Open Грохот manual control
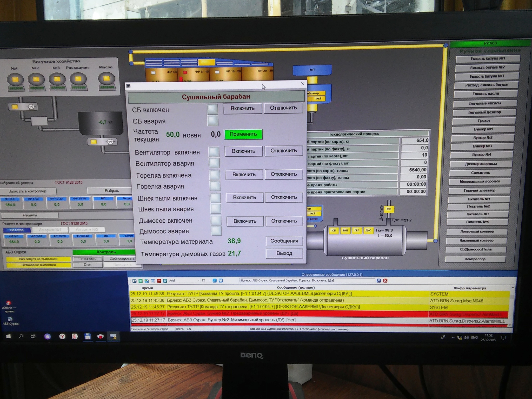Screen dimensions: 532x399 [484, 121]
